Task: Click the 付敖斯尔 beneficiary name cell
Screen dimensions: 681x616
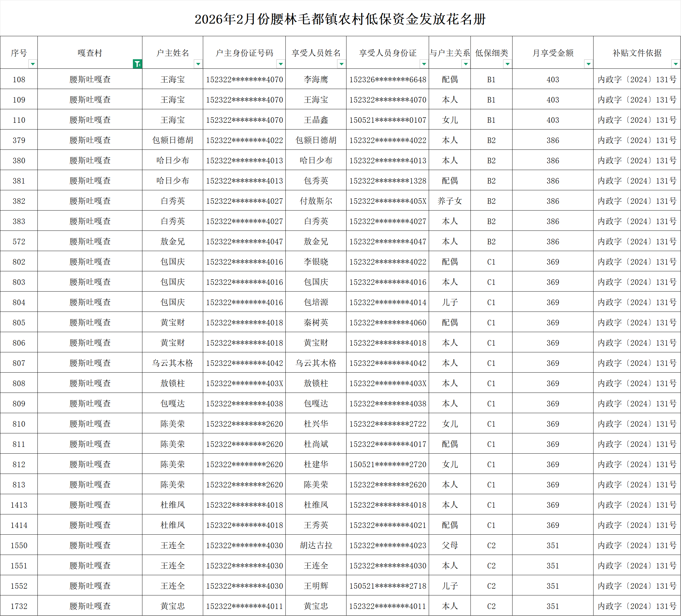Action: tap(316, 201)
